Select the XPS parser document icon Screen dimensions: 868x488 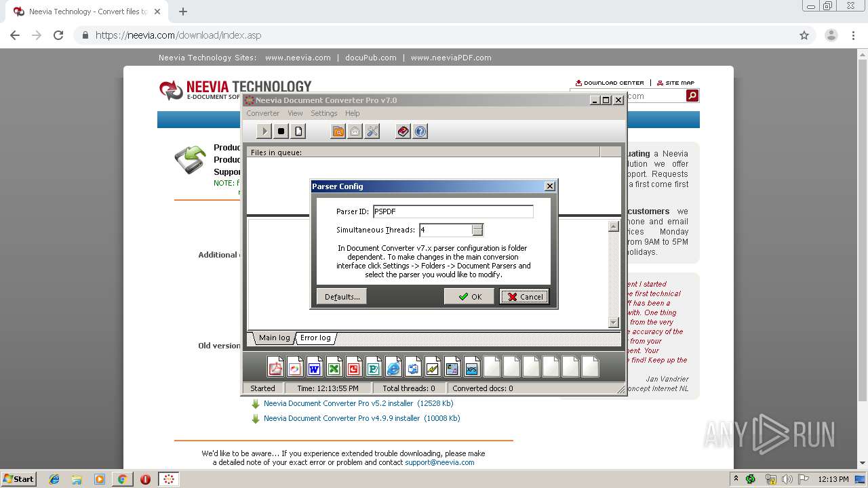[x=472, y=367]
